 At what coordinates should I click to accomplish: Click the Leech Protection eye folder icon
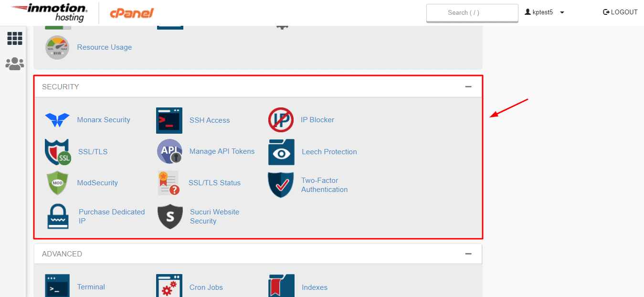(x=281, y=152)
